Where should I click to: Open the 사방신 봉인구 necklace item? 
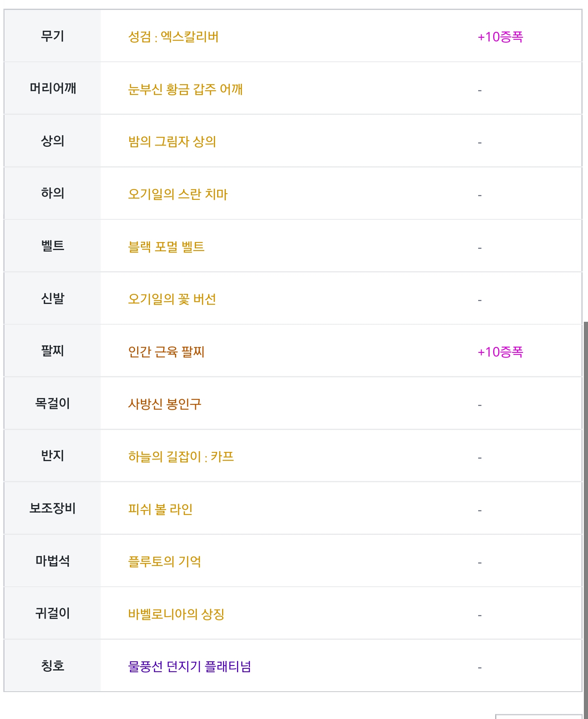pos(165,404)
